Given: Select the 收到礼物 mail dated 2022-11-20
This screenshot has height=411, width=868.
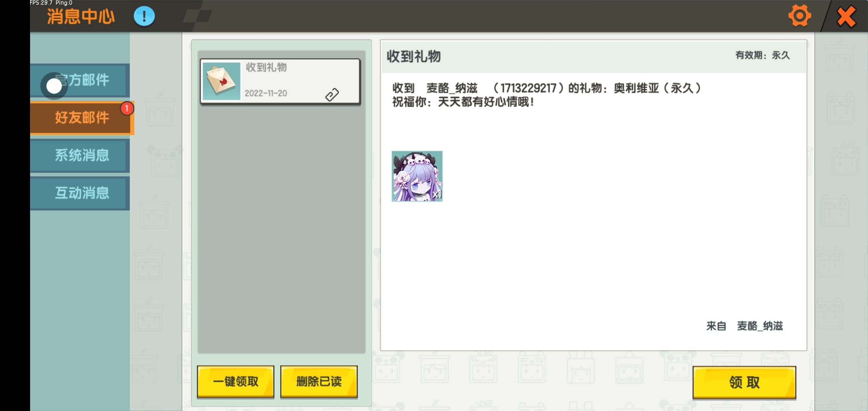Looking at the screenshot, I should pyautogui.click(x=281, y=81).
